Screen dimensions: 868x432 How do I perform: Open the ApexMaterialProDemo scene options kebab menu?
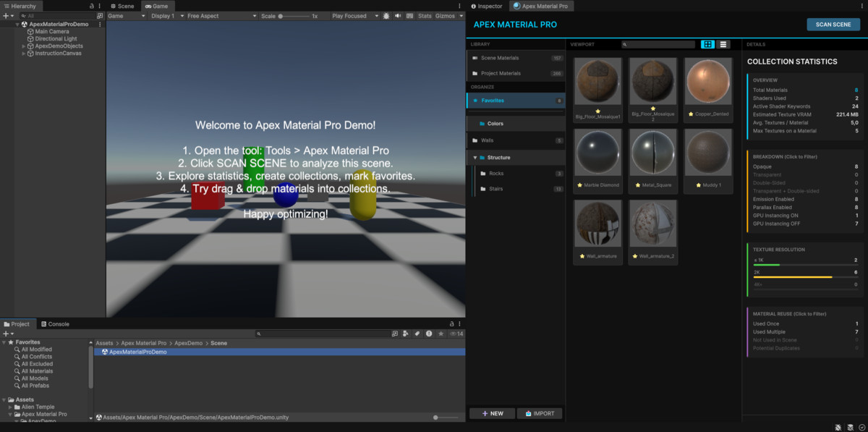[100, 24]
